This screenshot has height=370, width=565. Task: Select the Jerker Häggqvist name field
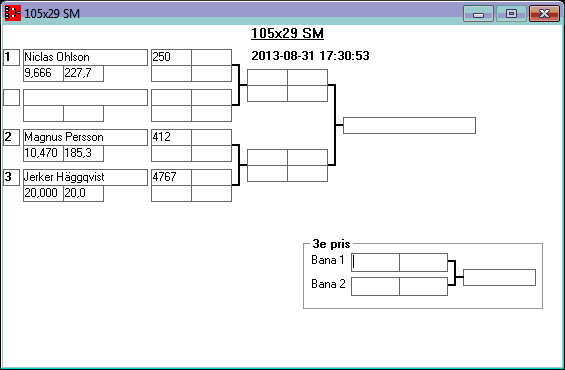point(85,177)
